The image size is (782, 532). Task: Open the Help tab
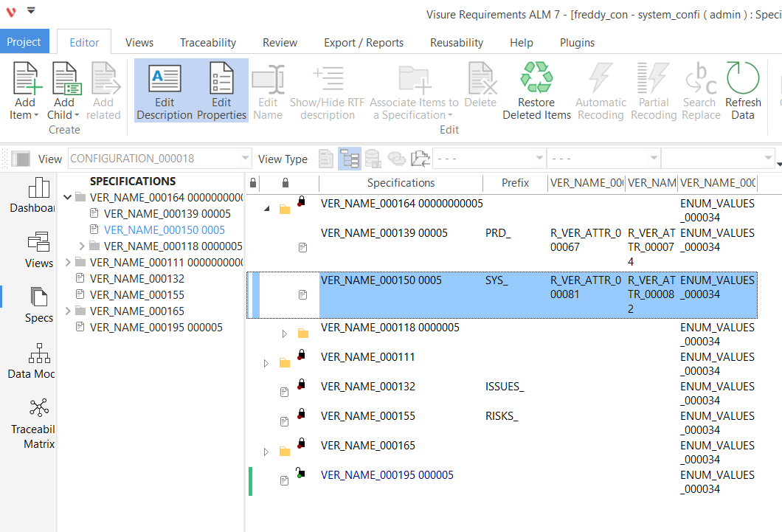pos(521,42)
